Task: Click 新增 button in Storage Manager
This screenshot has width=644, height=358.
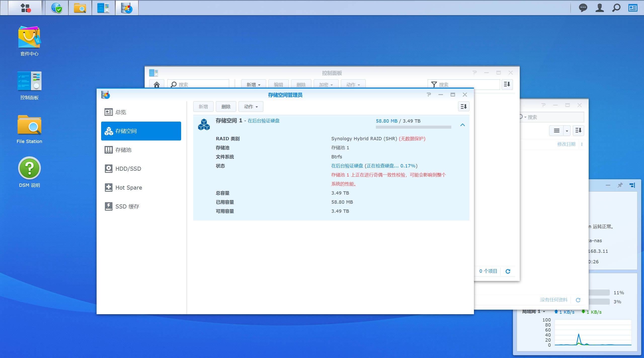Action: (203, 106)
